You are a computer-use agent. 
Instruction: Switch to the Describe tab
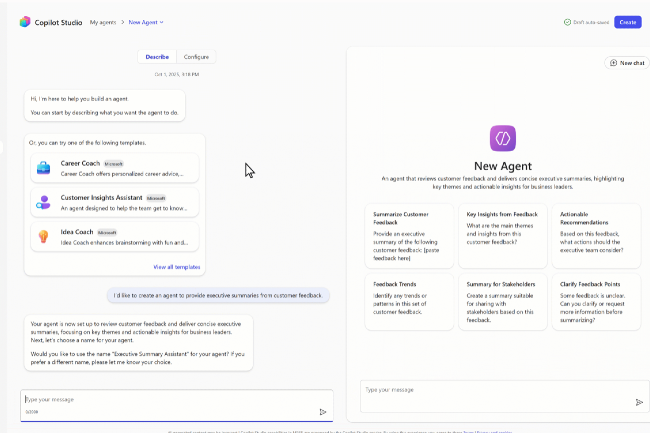click(157, 57)
